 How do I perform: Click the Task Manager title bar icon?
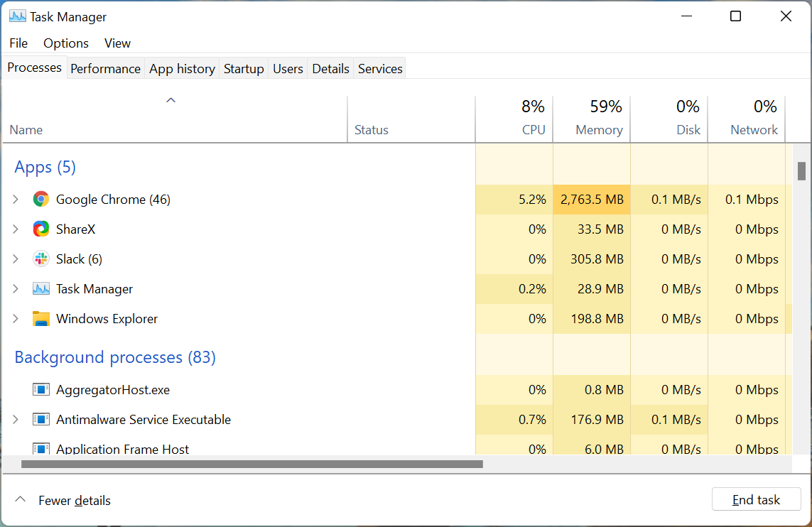tap(16, 15)
